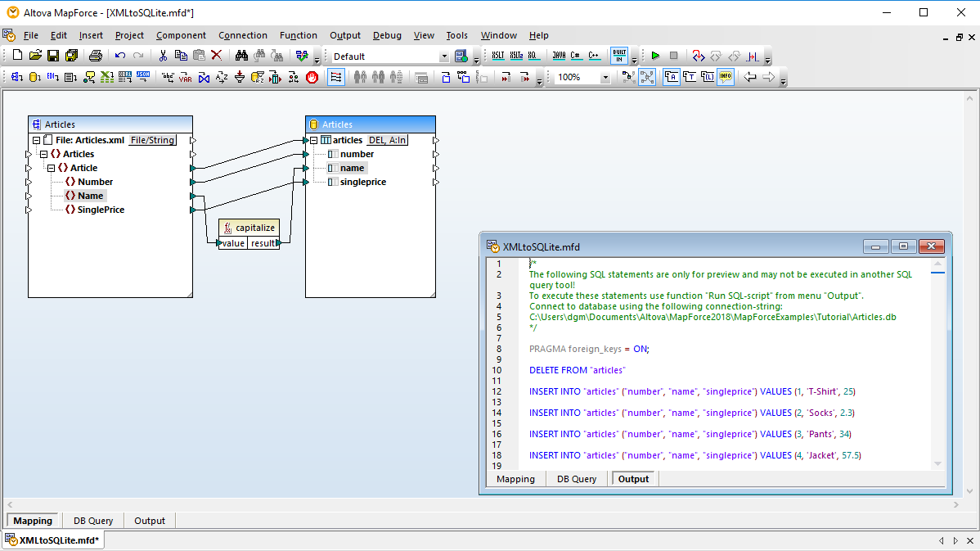The image size is (980, 551).
Task: Select Java as the transformation language
Action: [559, 56]
